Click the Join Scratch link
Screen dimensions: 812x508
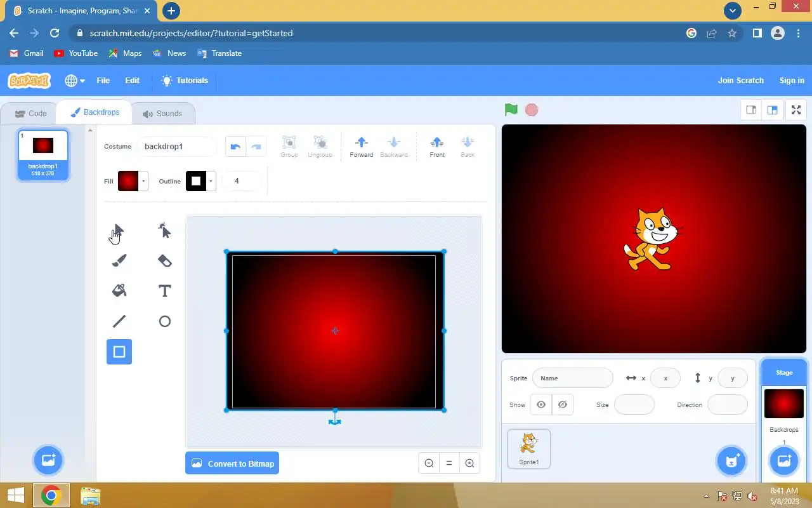point(740,81)
